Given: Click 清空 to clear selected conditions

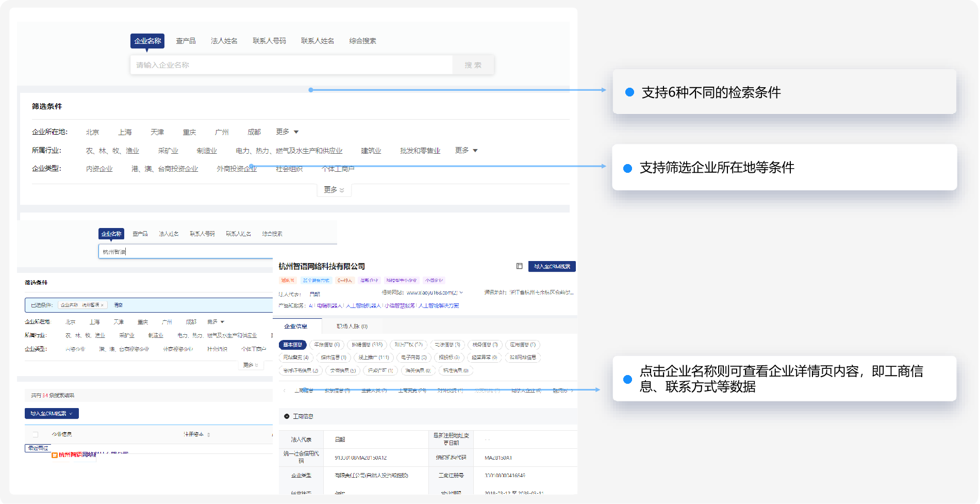Looking at the screenshot, I should [118, 305].
